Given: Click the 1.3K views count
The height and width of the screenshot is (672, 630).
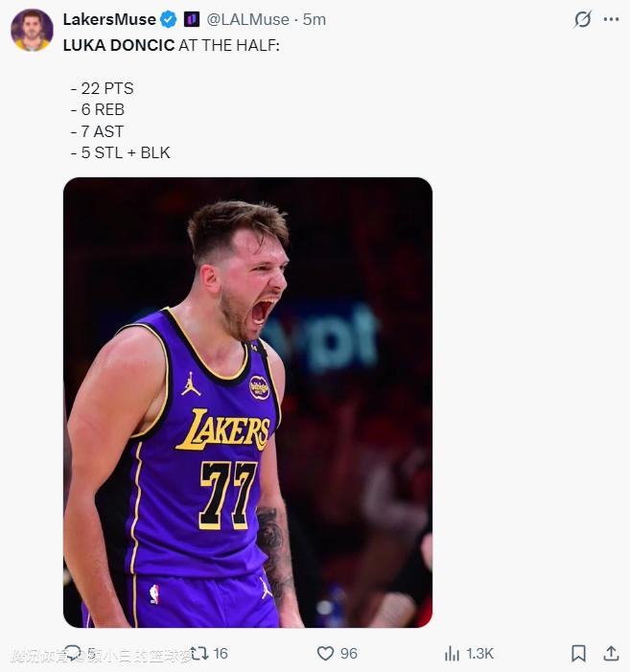Looking at the screenshot, I should (479, 653).
